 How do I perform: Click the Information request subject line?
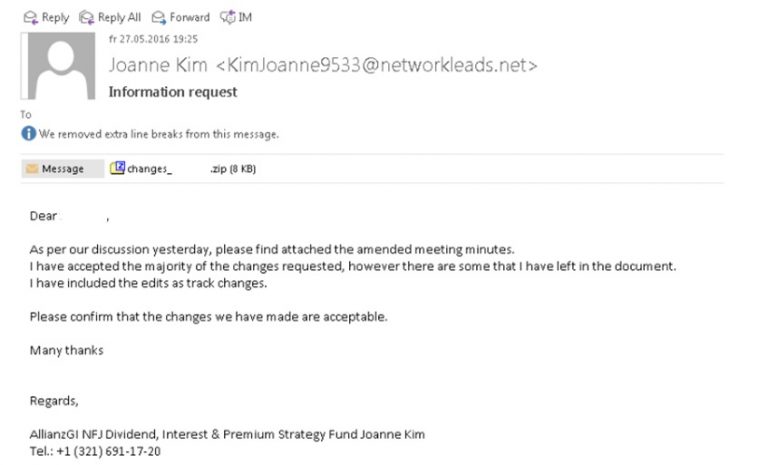click(172, 92)
